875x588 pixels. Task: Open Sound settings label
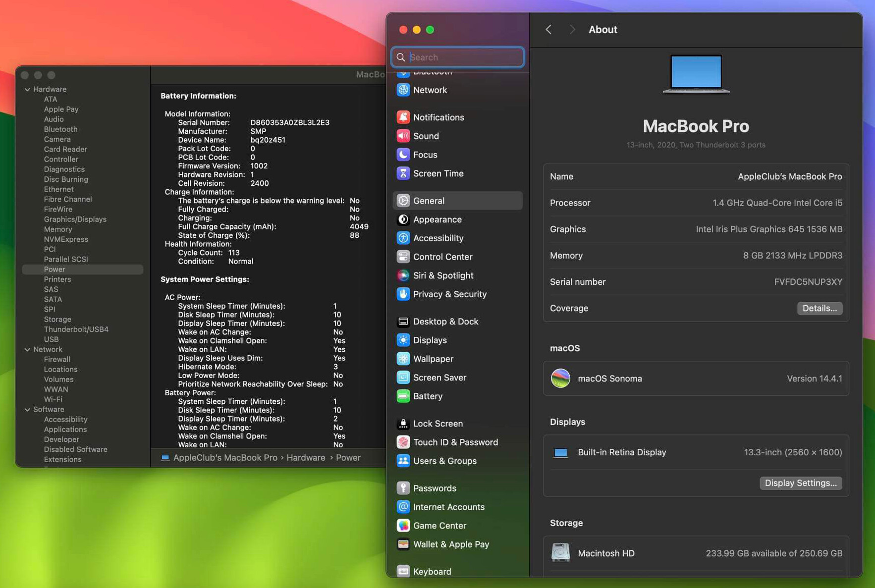click(426, 136)
